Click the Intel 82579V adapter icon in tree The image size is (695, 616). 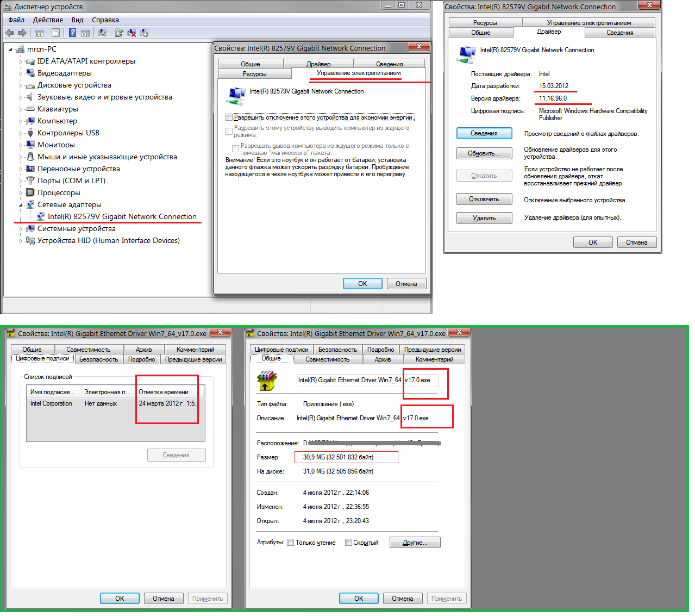(x=41, y=216)
